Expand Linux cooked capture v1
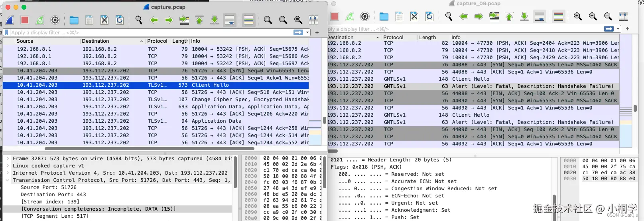Viewport: 644px width, 221px height. (7, 166)
